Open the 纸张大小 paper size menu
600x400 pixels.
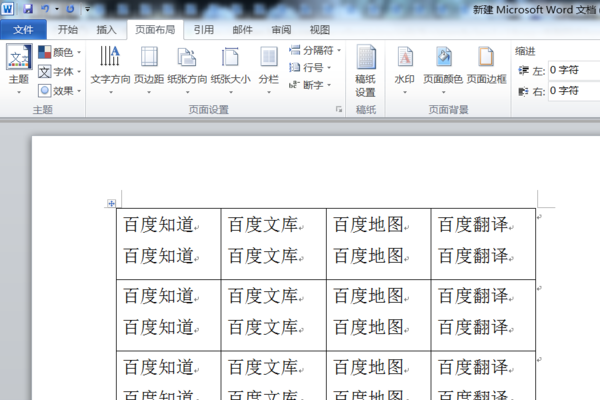pyautogui.click(x=230, y=69)
